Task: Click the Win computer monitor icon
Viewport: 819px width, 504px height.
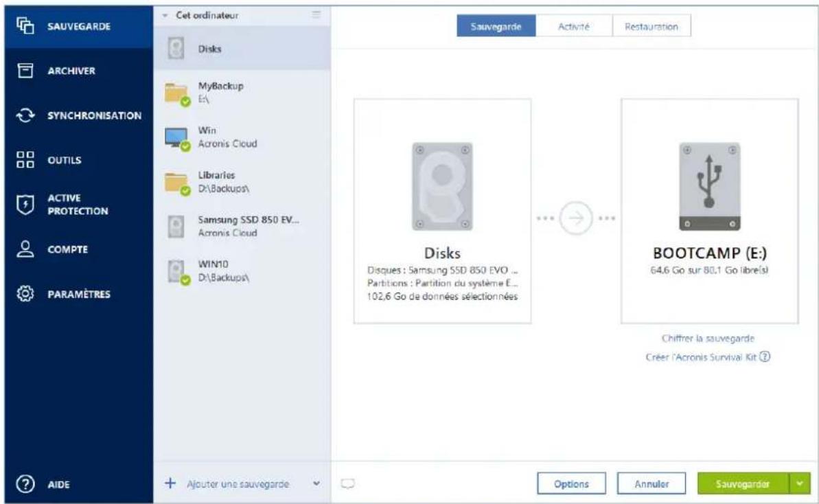Action: pos(177,139)
